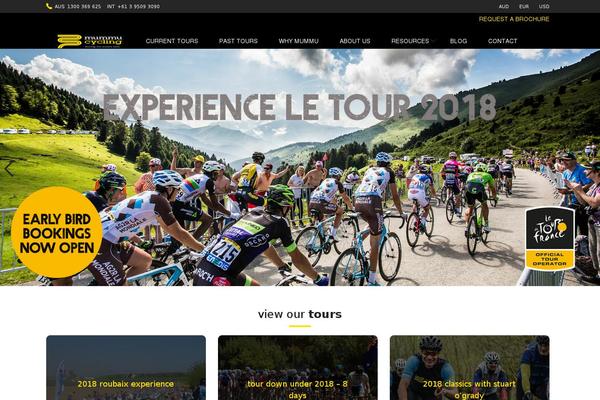600x400 pixels.
Task: Click Request a Brochure link
Action: [514, 19]
